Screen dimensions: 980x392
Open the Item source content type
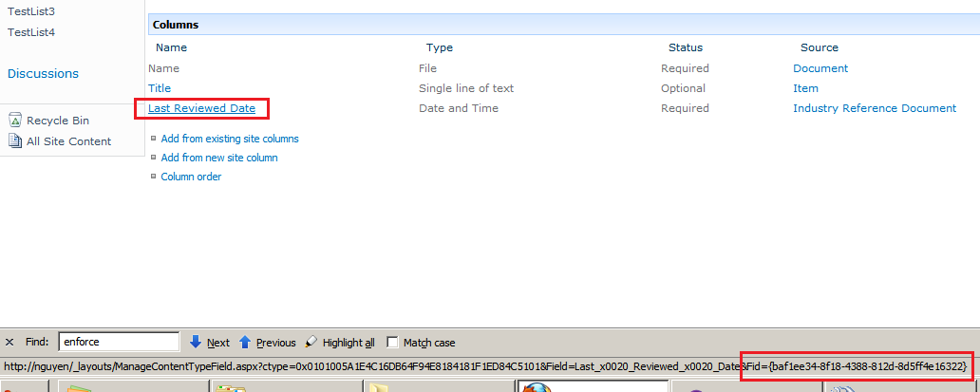click(x=805, y=88)
